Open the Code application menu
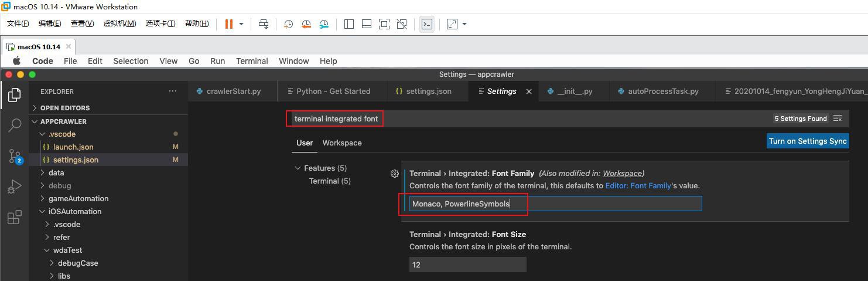 pyautogui.click(x=43, y=61)
